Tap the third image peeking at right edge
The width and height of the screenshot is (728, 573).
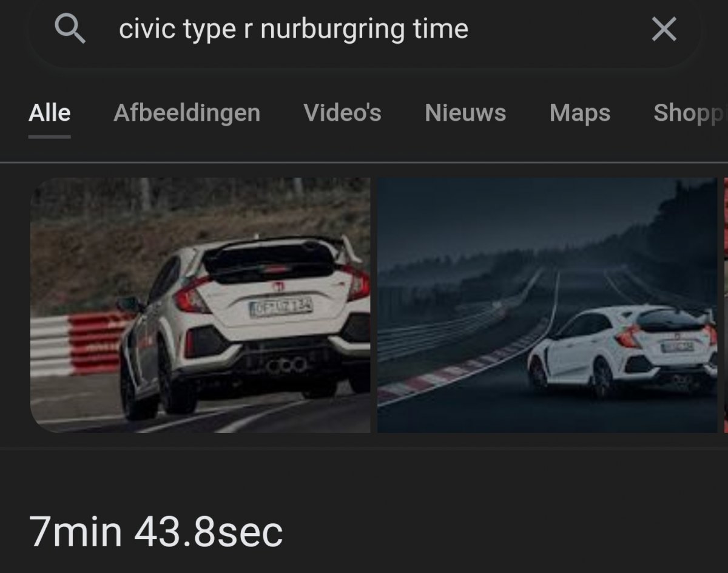point(726,305)
